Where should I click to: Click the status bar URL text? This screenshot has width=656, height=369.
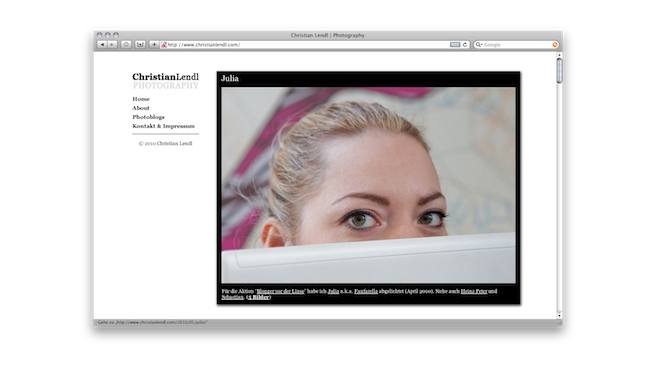coord(152,323)
